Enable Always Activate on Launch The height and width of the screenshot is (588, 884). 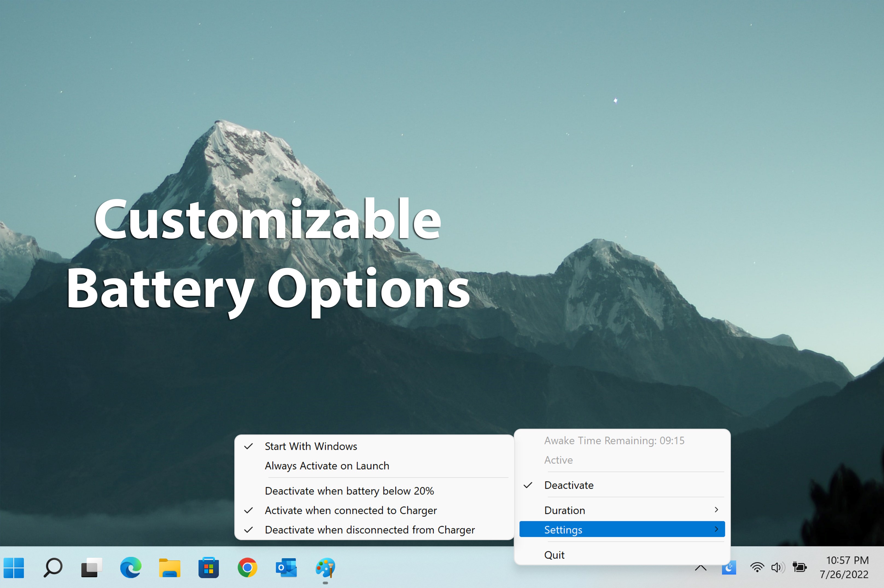click(x=374, y=466)
